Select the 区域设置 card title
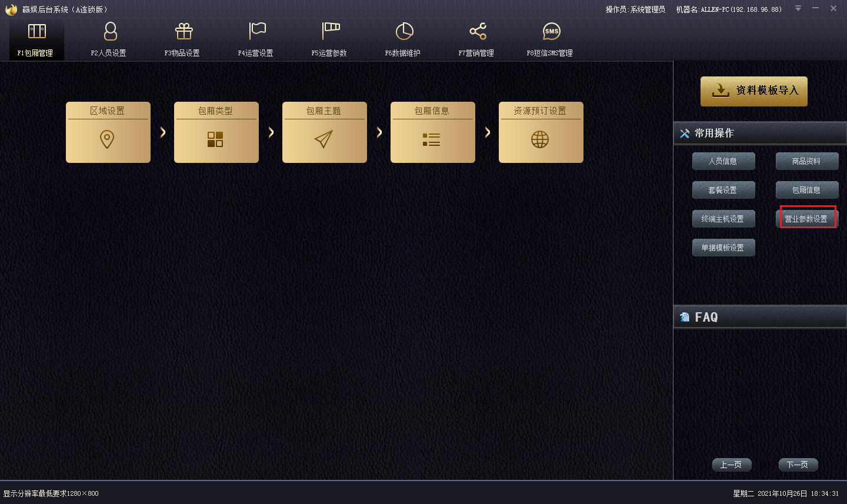The width and height of the screenshot is (847, 504). [x=107, y=111]
